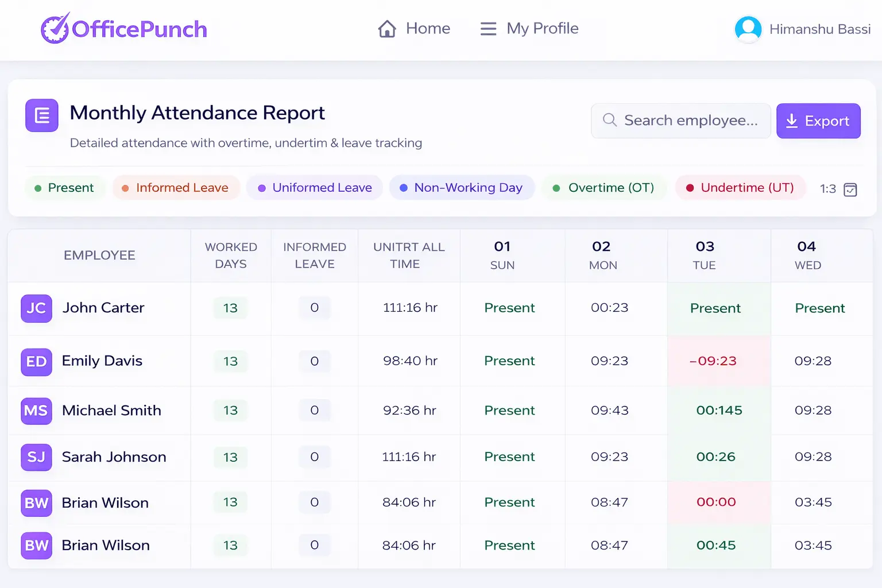Image resolution: width=882 pixels, height=588 pixels.
Task: Open the My Profile hamburger menu icon
Action: coord(488,29)
